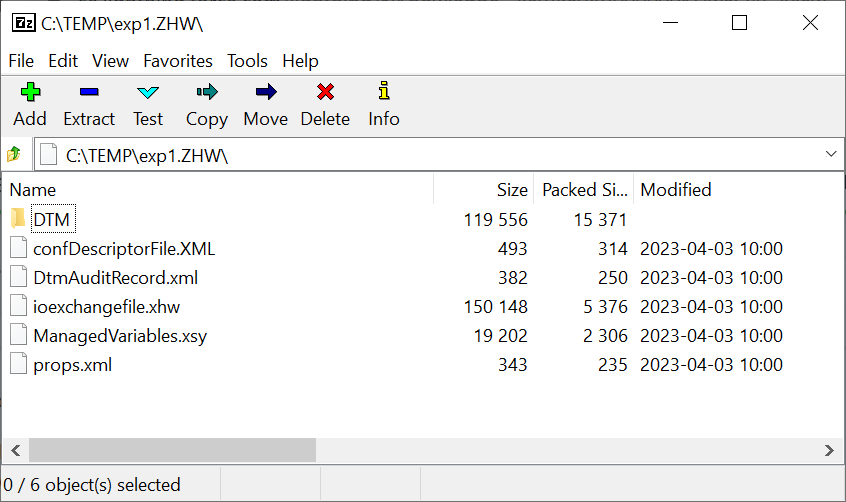
Task: Sort by the Size column header
Action: (x=483, y=189)
